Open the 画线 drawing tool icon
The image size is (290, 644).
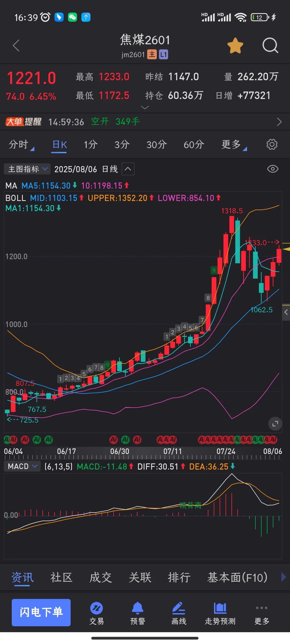pyautogui.click(x=179, y=613)
